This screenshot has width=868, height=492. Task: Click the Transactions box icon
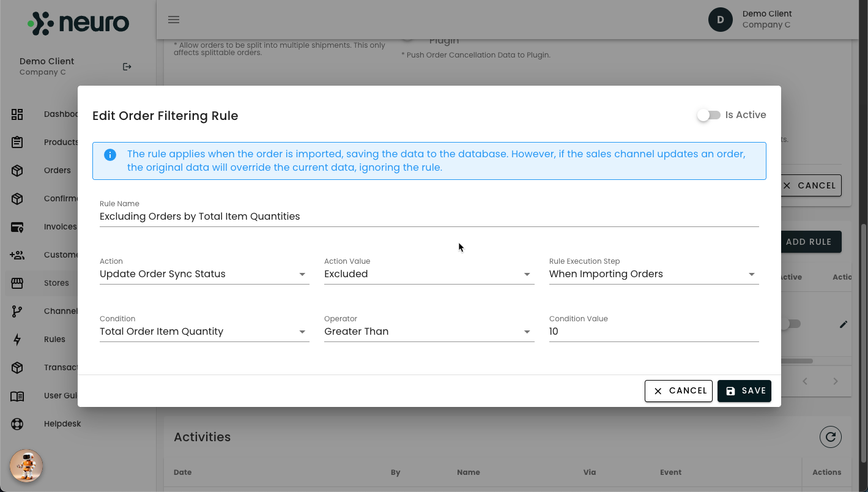click(x=17, y=368)
